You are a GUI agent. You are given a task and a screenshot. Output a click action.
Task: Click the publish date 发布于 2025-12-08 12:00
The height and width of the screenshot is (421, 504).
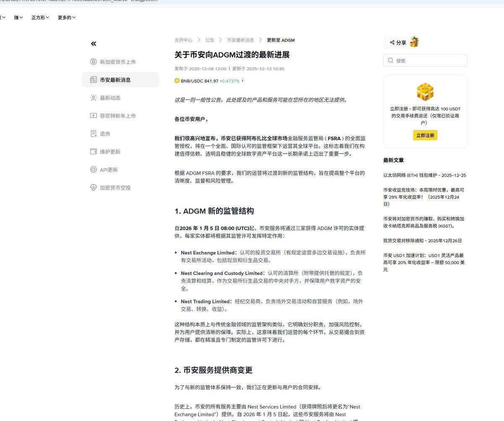[x=200, y=68]
